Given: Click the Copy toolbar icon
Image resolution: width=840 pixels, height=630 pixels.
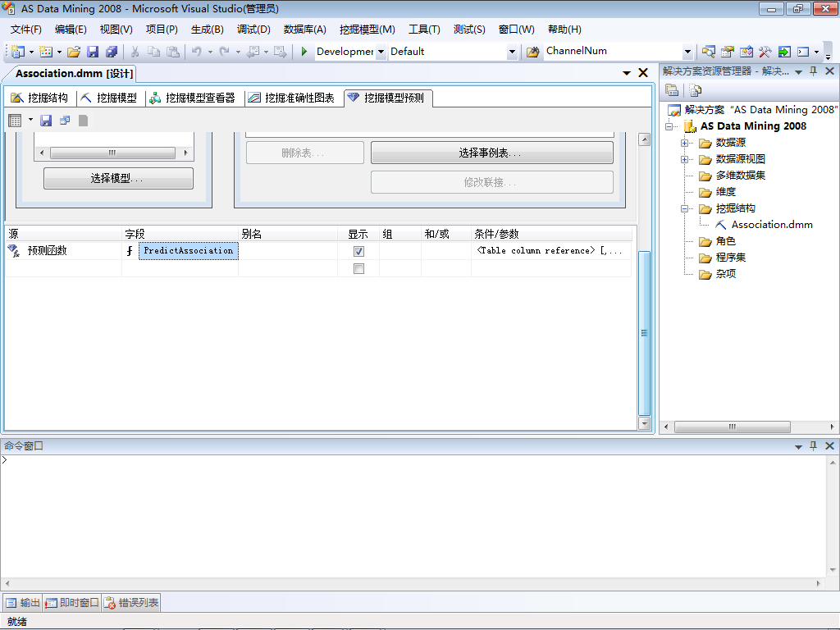Looking at the screenshot, I should point(153,52).
